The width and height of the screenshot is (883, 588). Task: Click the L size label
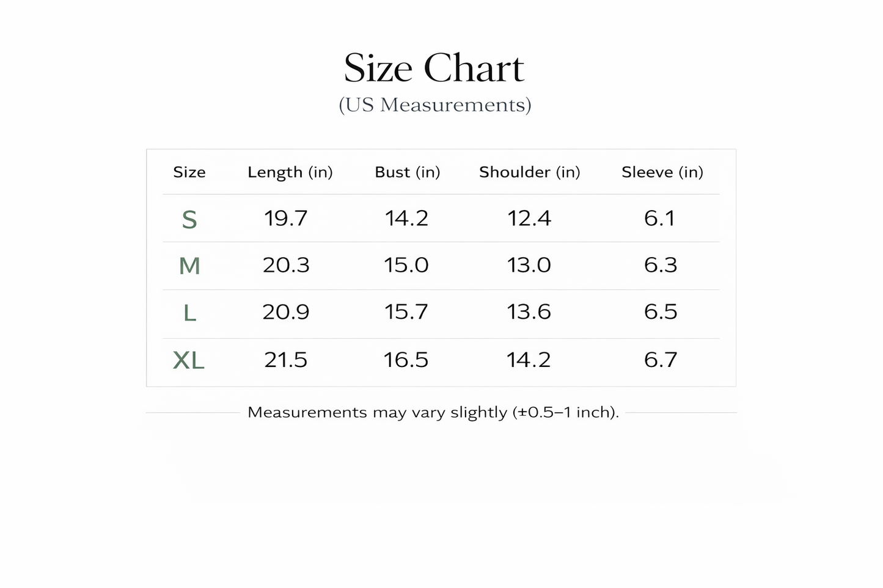[190, 313]
